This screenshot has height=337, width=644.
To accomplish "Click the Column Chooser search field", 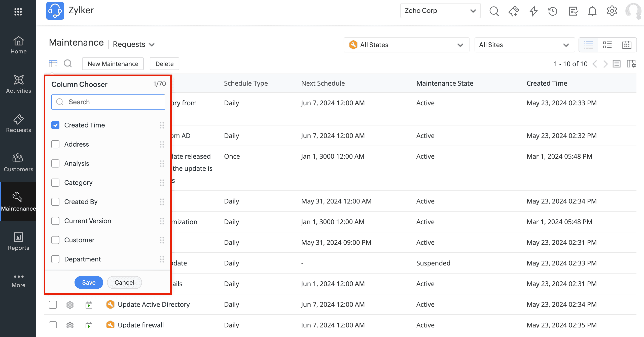I will (108, 102).
